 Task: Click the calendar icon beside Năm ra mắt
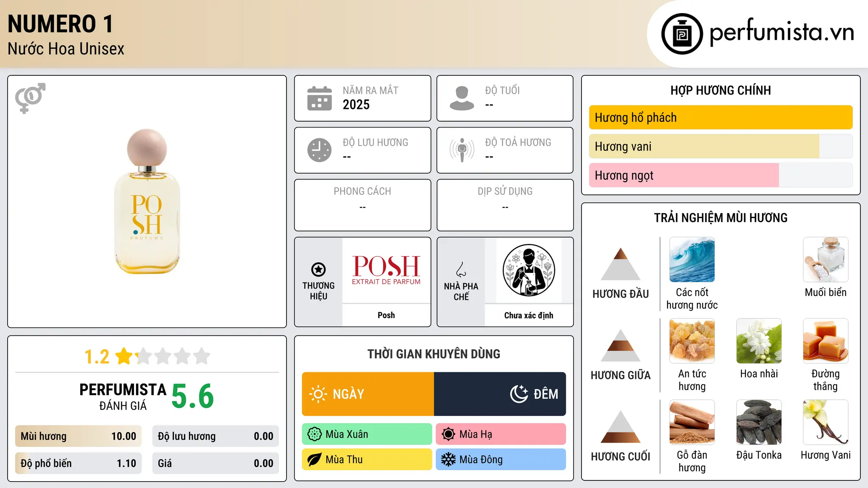tap(320, 98)
